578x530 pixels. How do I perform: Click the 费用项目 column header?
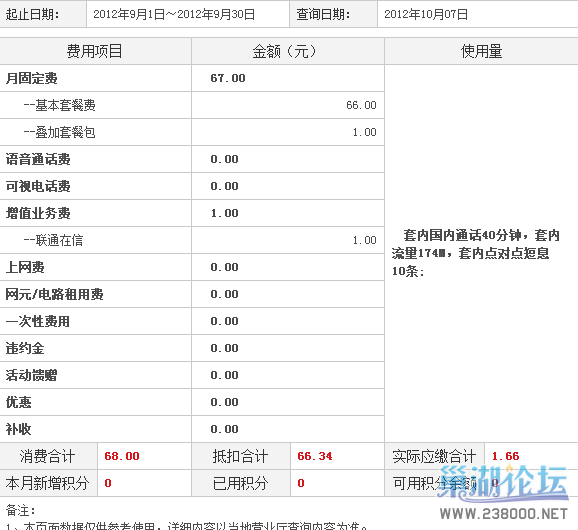[x=94, y=51]
